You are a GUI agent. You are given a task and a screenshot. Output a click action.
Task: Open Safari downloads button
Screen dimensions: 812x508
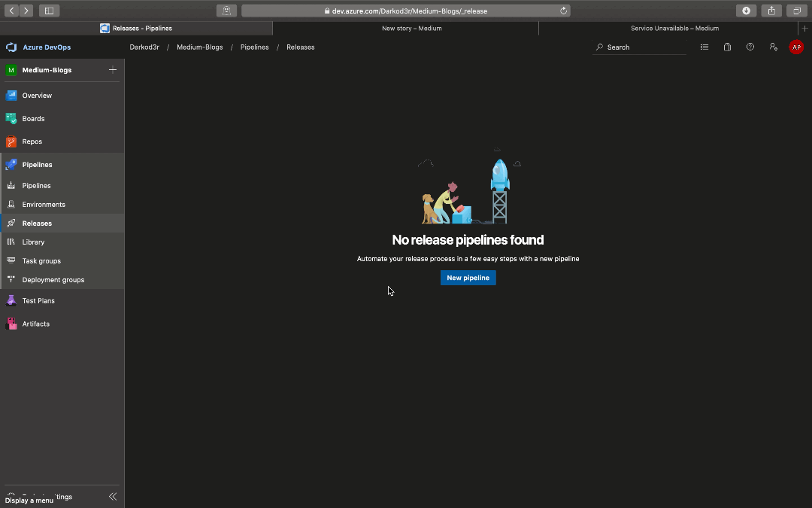(747, 11)
